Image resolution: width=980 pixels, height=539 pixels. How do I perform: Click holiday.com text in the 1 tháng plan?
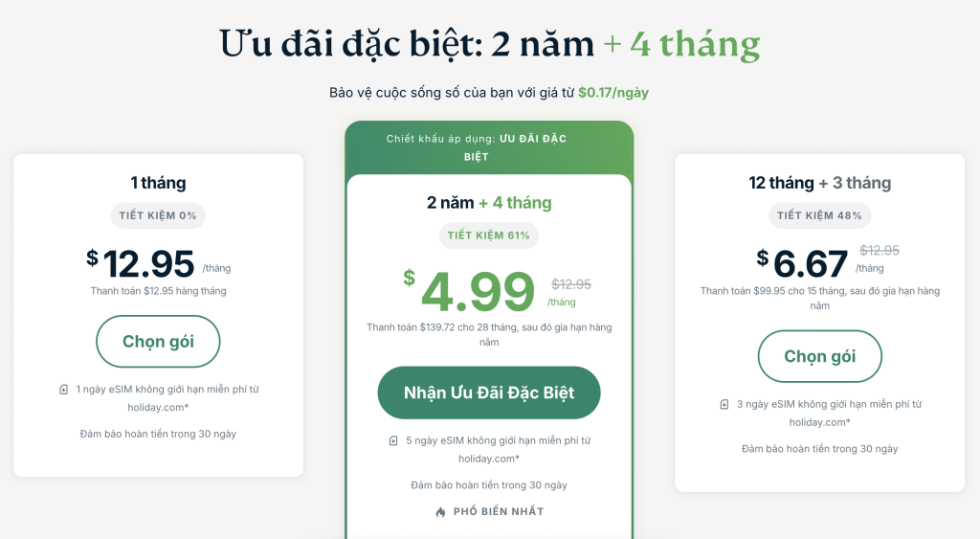click(158, 407)
